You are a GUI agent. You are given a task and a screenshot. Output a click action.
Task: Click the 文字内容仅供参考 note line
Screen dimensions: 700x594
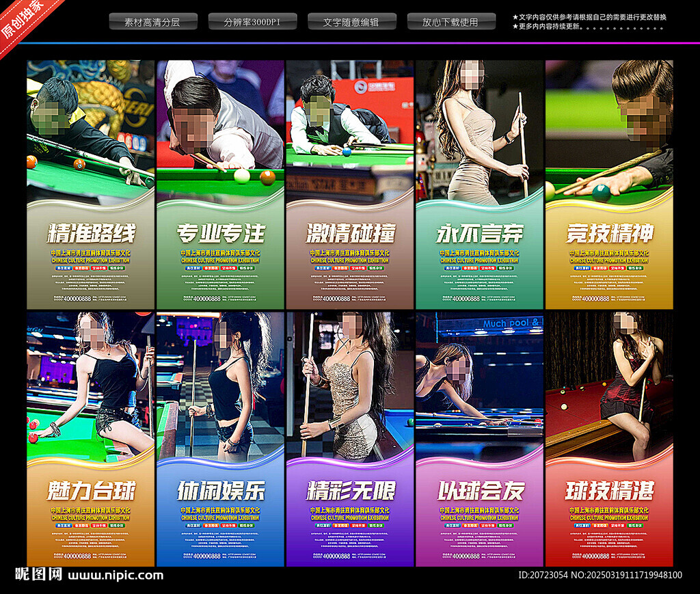point(589,17)
